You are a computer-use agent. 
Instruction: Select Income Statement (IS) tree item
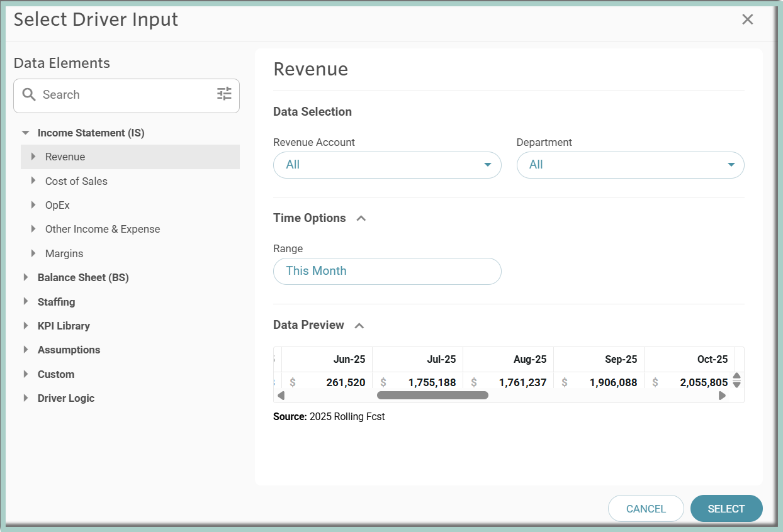coord(91,133)
